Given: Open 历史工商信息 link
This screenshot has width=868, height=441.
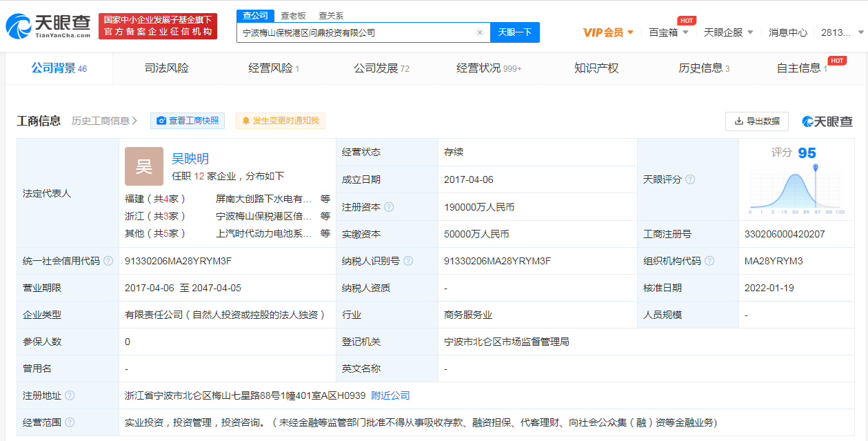Looking at the screenshot, I should pyautogui.click(x=104, y=121).
